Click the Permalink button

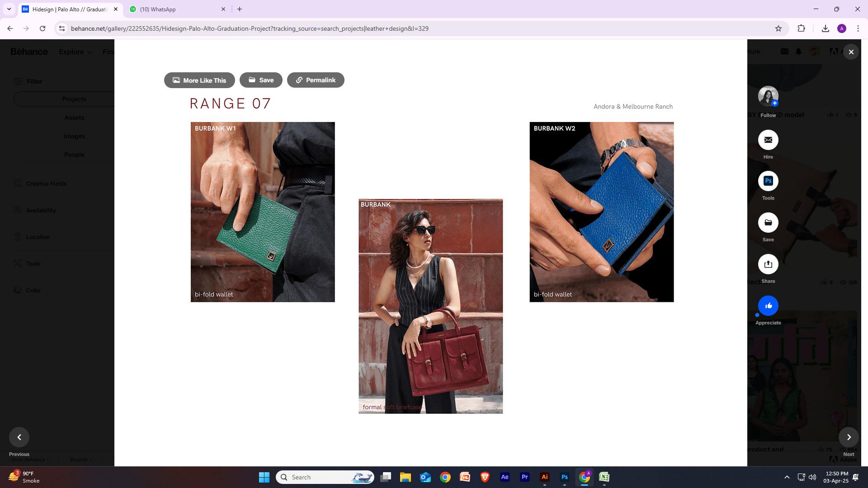click(x=316, y=80)
